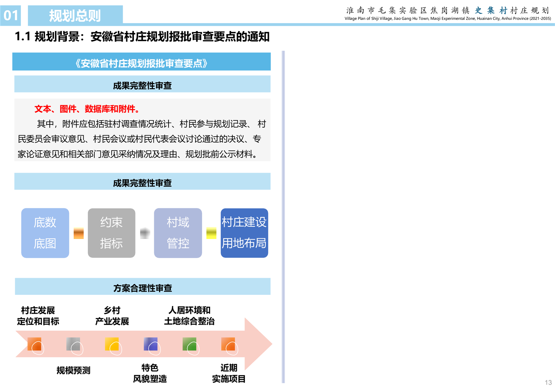
Task: Click the 《安徽省村庄规划报批审查要点》 title banner
Action: click(x=142, y=62)
